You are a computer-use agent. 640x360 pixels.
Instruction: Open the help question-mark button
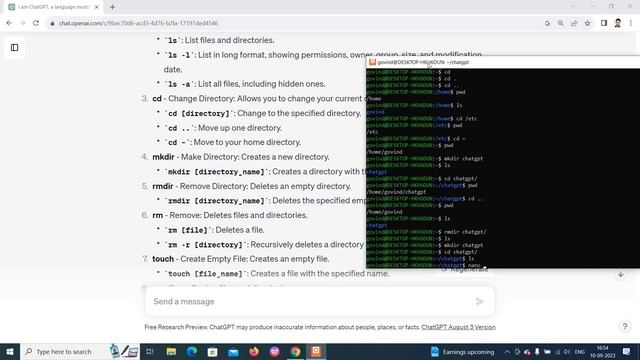tap(625, 326)
